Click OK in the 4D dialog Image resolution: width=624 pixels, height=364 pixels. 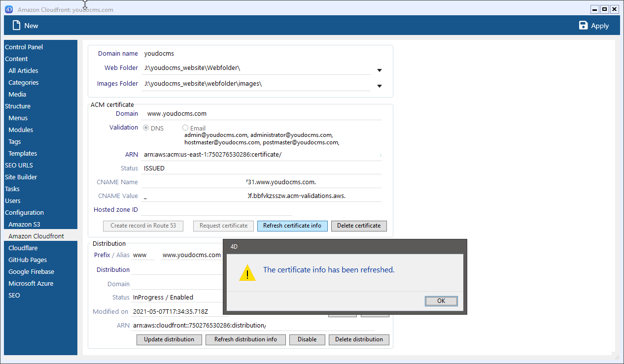click(441, 301)
